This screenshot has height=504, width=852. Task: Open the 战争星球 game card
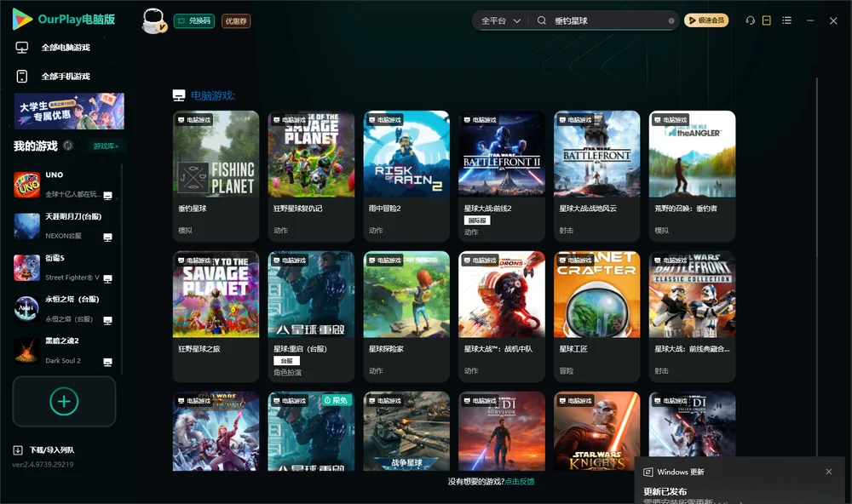pos(406,432)
